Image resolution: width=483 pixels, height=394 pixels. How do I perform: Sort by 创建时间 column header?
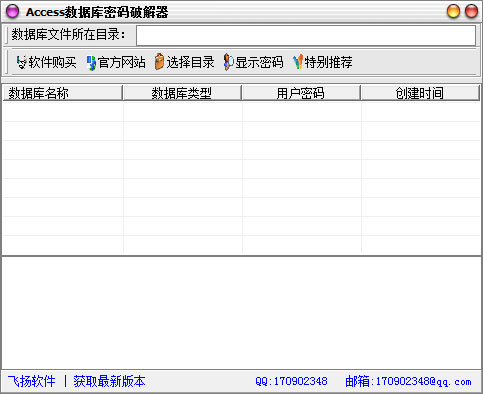coord(420,93)
